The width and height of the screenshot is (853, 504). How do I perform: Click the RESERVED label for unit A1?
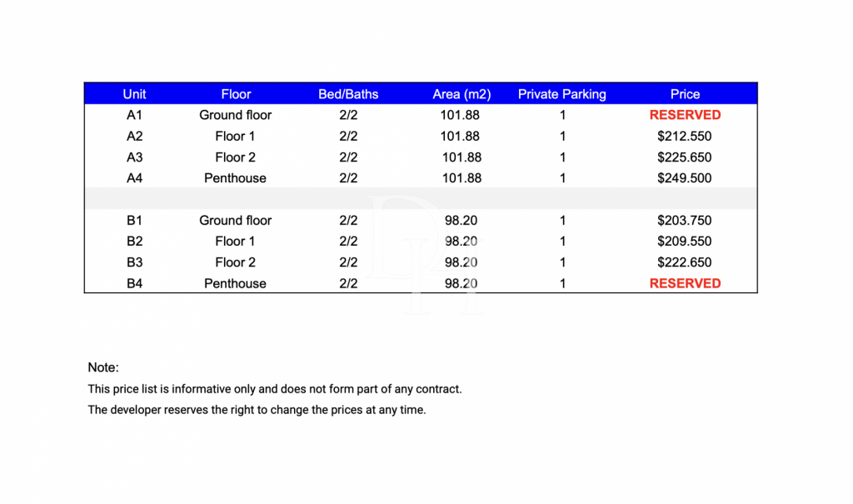685,115
